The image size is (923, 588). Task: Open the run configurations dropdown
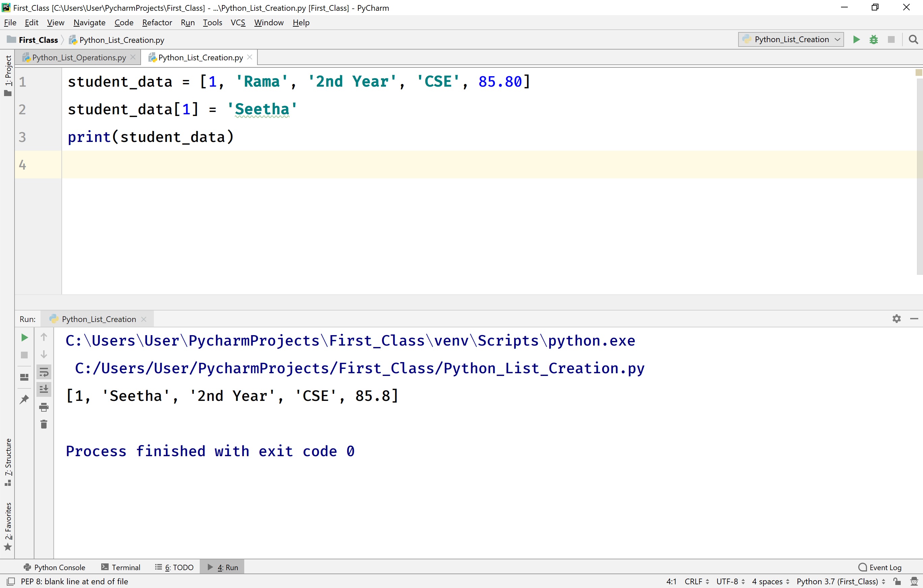790,39
